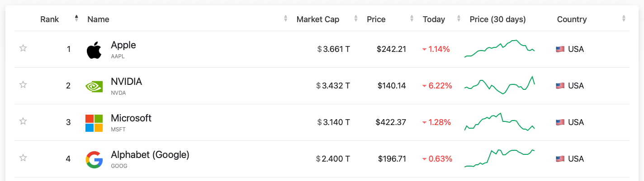
Task: Click the NVIDIA logo icon
Action: pos(94,86)
